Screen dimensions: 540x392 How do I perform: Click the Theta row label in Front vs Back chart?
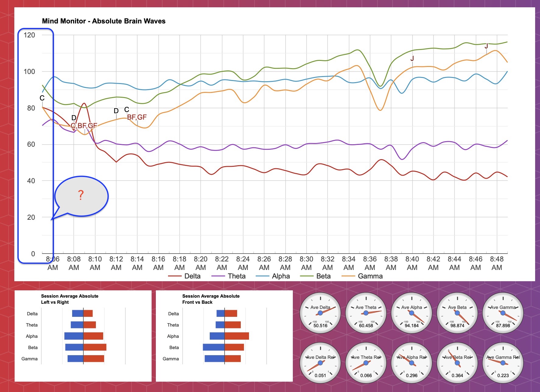coord(173,325)
